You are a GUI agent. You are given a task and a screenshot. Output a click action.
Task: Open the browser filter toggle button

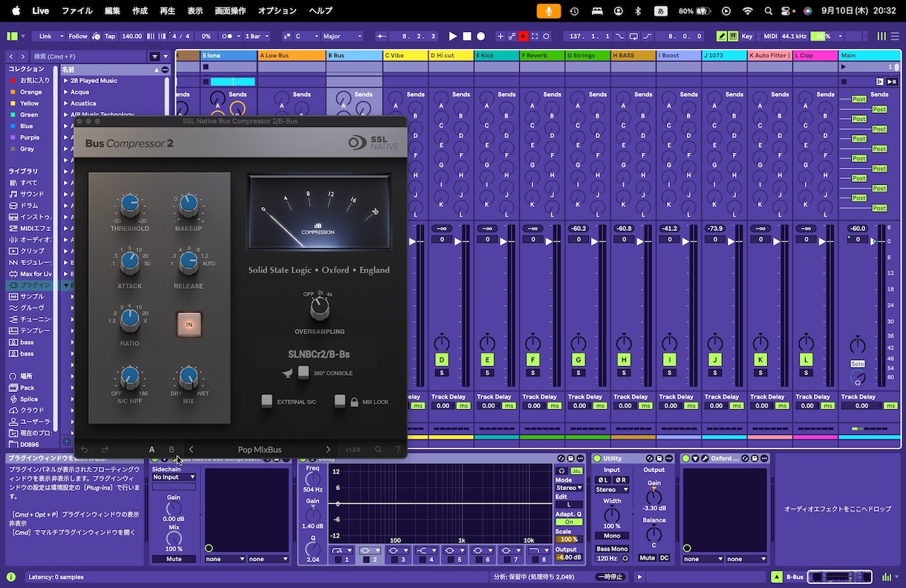point(154,56)
